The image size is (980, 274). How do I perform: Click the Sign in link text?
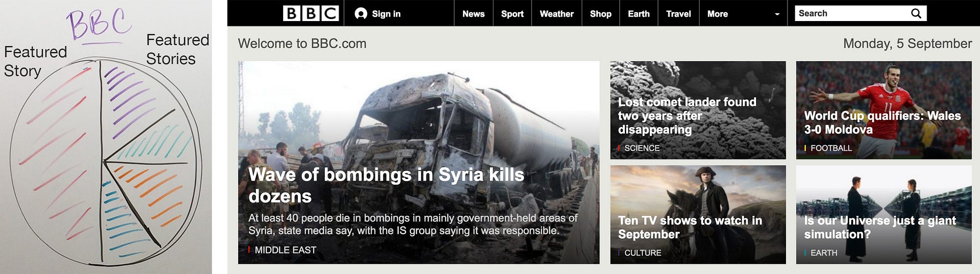pos(386,14)
